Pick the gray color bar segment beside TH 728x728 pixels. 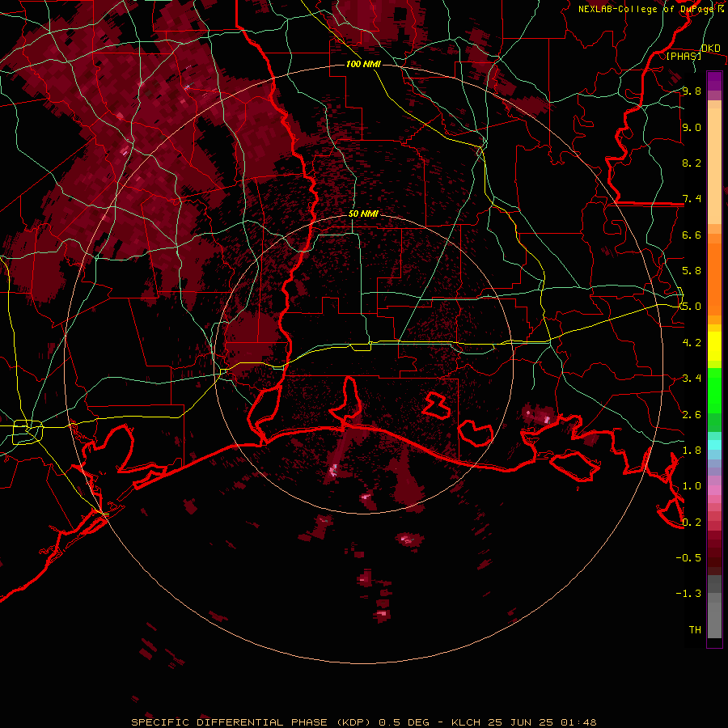point(714,622)
